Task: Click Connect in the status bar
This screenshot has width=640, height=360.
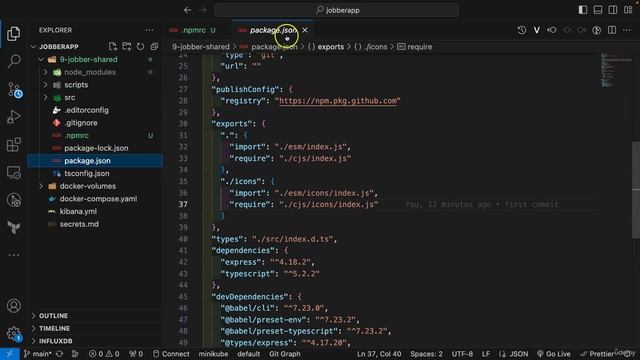Action: point(171,354)
